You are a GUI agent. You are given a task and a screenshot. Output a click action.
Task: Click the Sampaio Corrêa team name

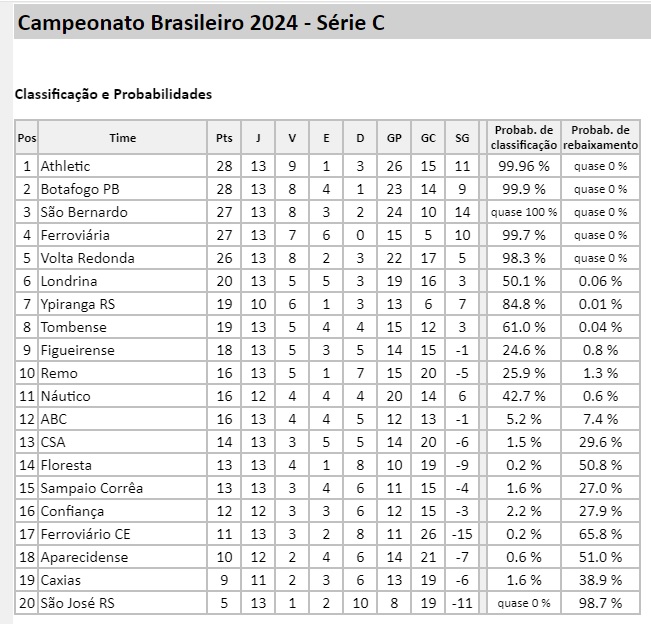click(x=91, y=488)
